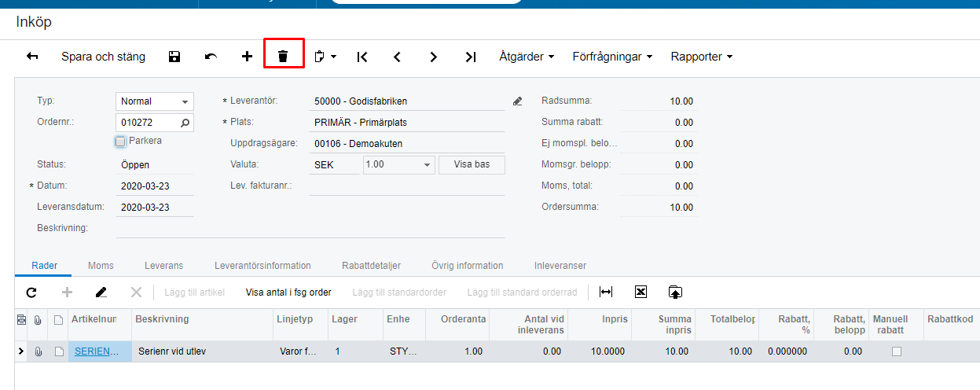Click the Ordernr. field with 010272
980x390 pixels.
point(149,123)
